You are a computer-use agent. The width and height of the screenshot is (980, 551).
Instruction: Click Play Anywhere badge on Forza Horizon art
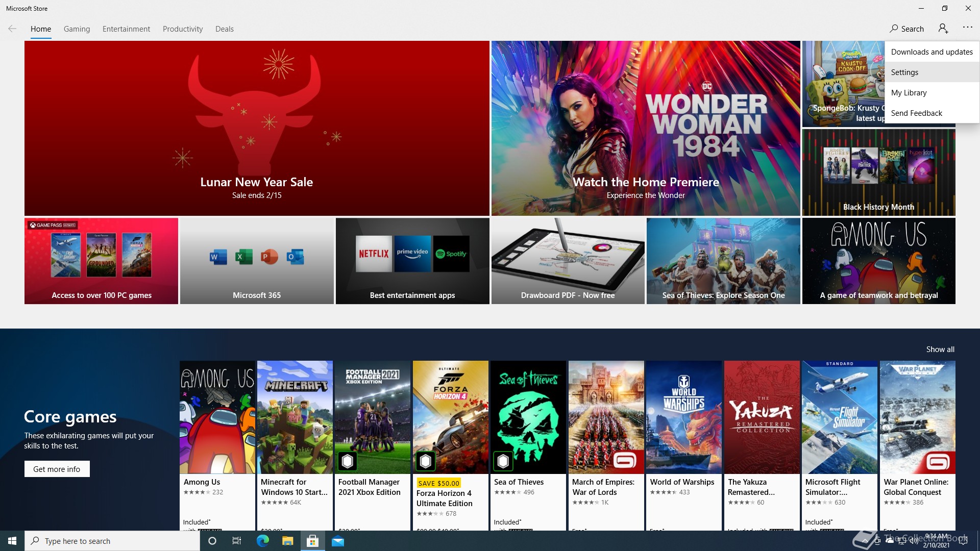click(426, 461)
